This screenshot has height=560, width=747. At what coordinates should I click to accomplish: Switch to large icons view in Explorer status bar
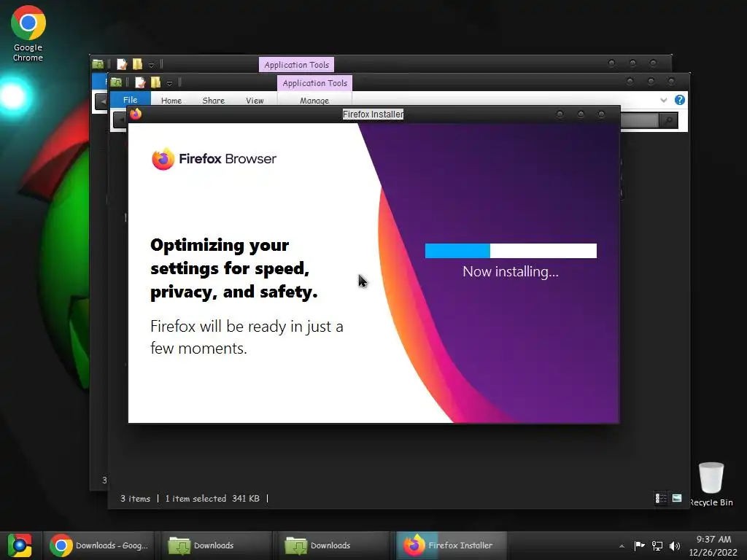[677, 498]
